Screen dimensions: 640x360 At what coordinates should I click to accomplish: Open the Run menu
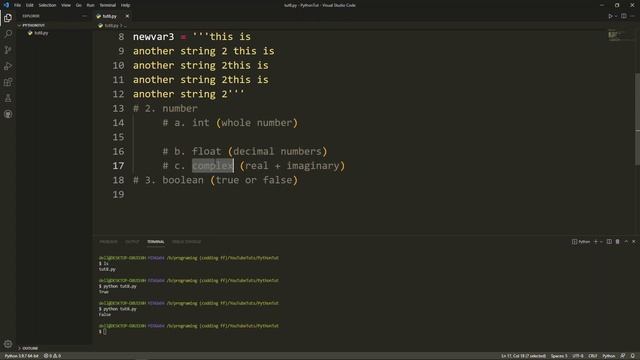[91, 5]
